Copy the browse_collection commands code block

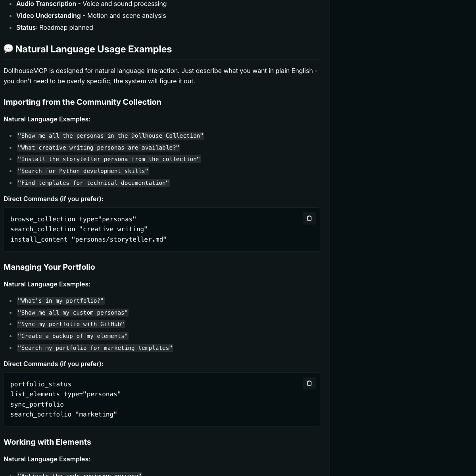click(x=309, y=218)
